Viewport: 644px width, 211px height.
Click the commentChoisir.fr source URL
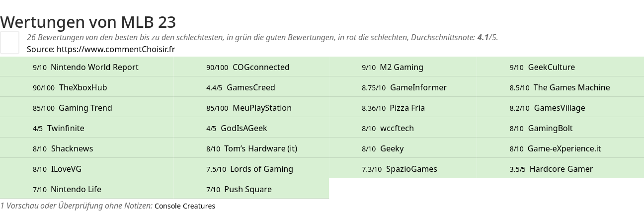click(116, 49)
